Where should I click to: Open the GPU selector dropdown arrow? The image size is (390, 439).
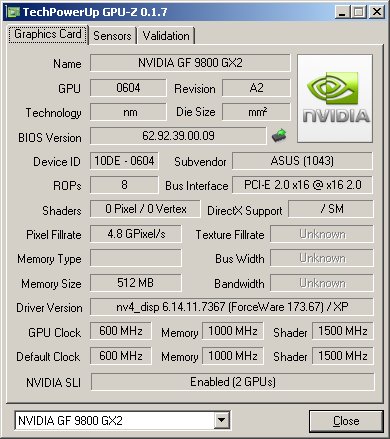coord(221,420)
